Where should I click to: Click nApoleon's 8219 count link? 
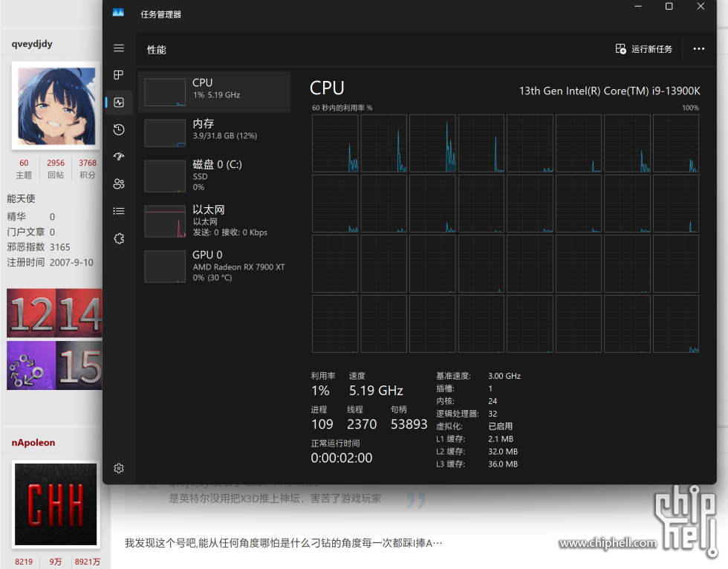pos(24,562)
